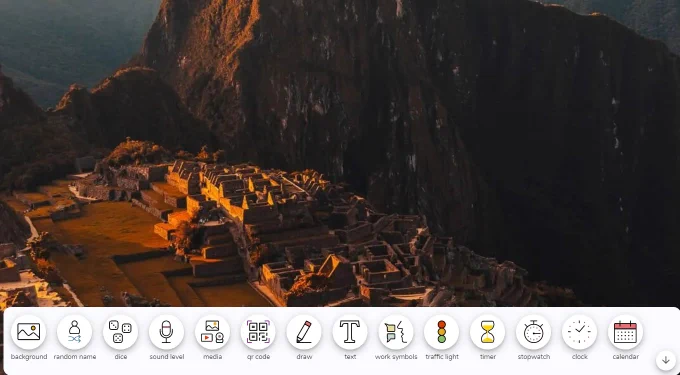The height and width of the screenshot is (375, 680).
Task: Open the background image picker
Action: pyautogui.click(x=29, y=332)
